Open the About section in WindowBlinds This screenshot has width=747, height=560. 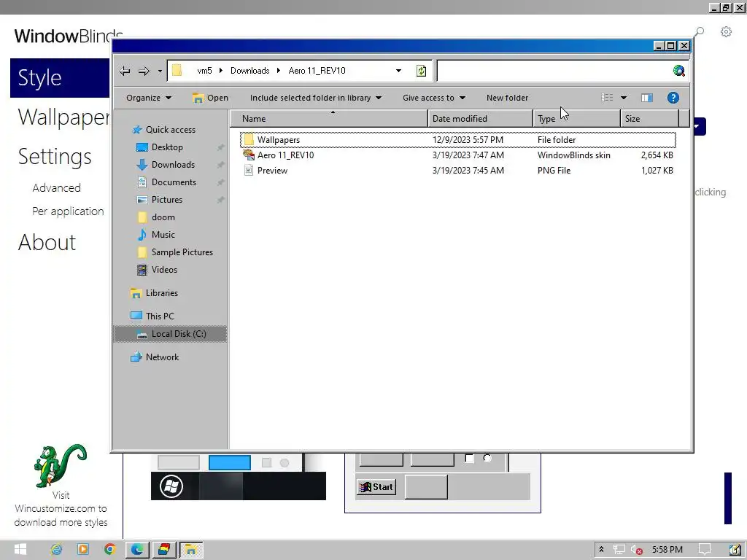[x=47, y=243]
